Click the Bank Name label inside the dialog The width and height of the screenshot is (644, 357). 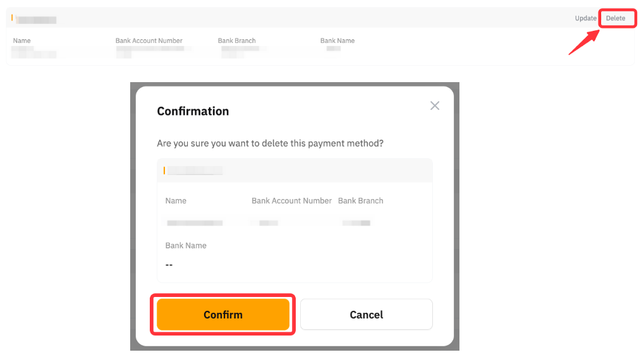pos(186,246)
